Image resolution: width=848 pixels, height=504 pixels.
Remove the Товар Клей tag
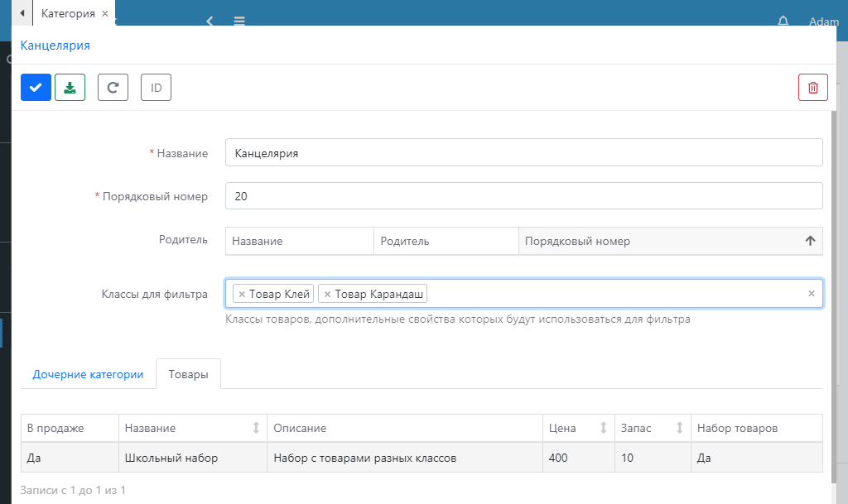[242, 295]
